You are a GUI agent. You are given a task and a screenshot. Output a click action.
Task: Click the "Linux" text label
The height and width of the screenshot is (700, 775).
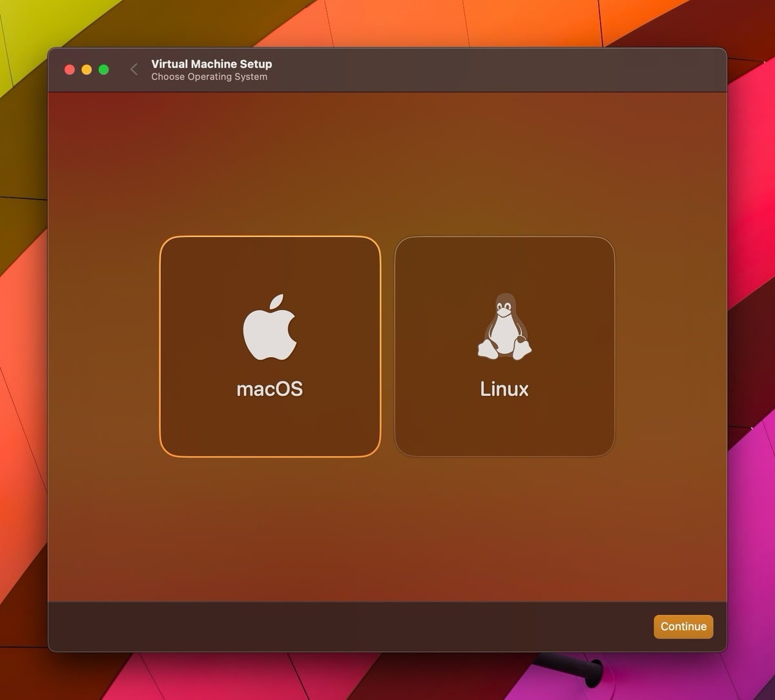click(504, 389)
